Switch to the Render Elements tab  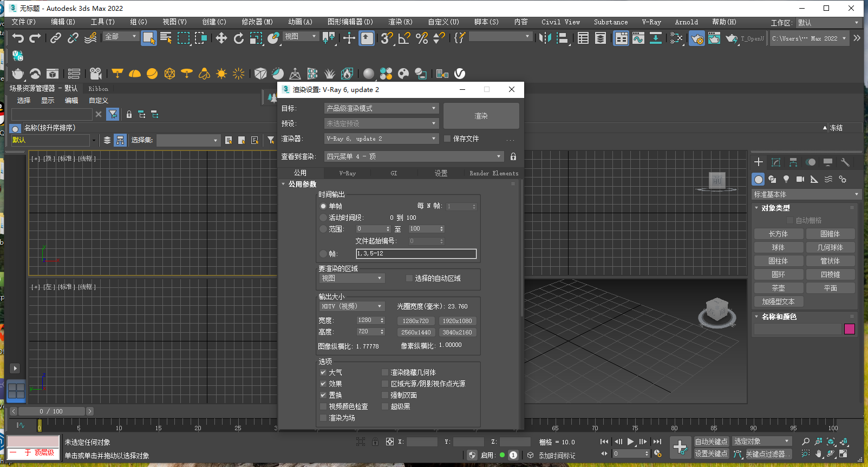[494, 173]
